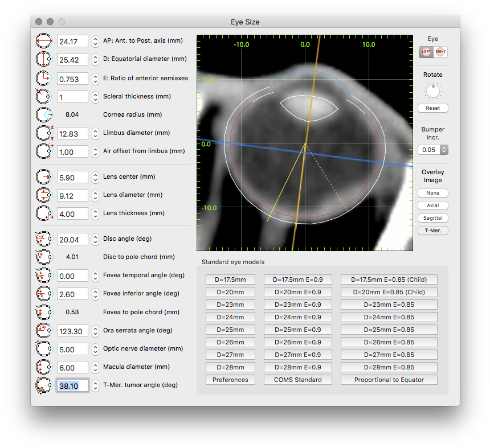The height and width of the screenshot is (448, 490).
Task: Switch overlay image to Axial
Action: (x=432, y=205)
